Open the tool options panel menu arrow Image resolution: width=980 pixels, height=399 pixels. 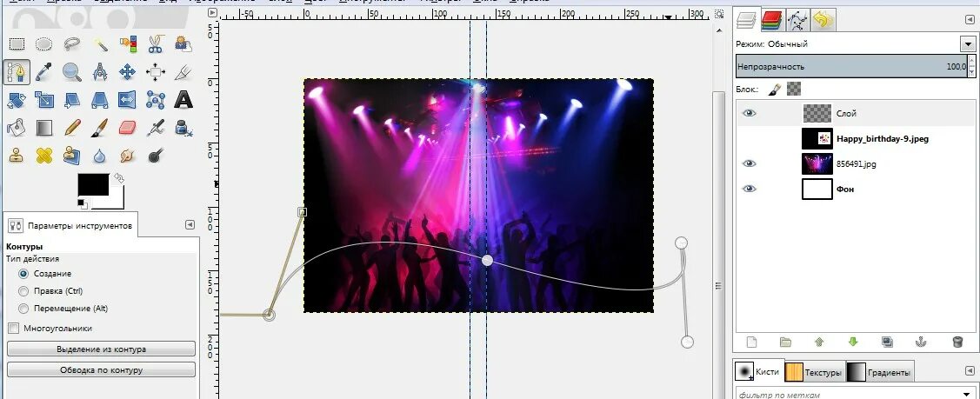[x=190, y=225]
